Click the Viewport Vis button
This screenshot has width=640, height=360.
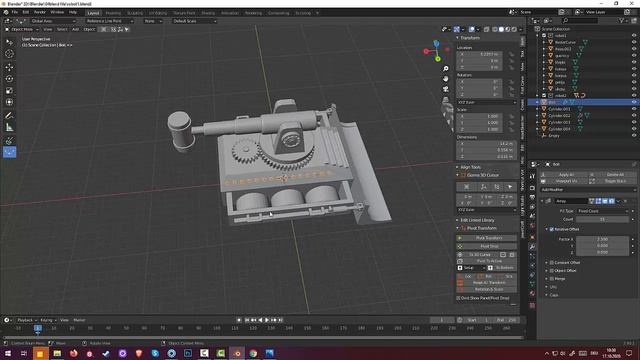point(565,181)
